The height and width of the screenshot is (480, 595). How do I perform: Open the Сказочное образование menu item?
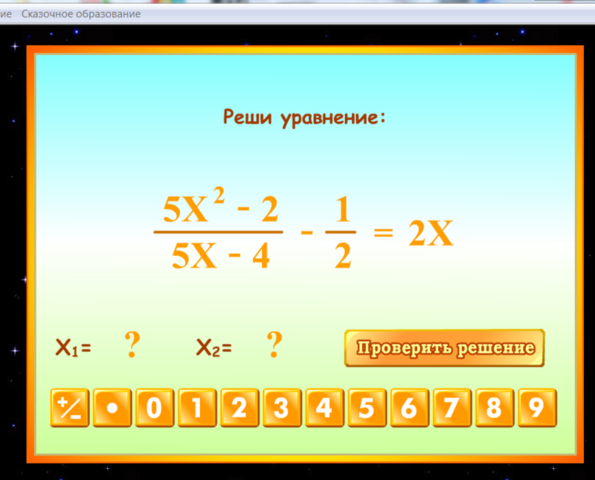click(x=81, y=14)
